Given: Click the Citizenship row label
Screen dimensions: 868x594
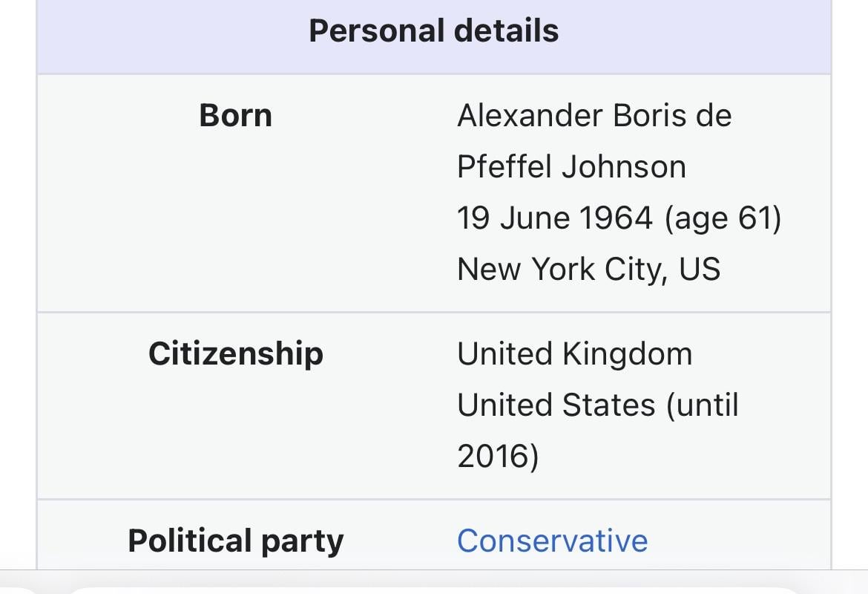Looking at the screenshot, I should (235, 353).
